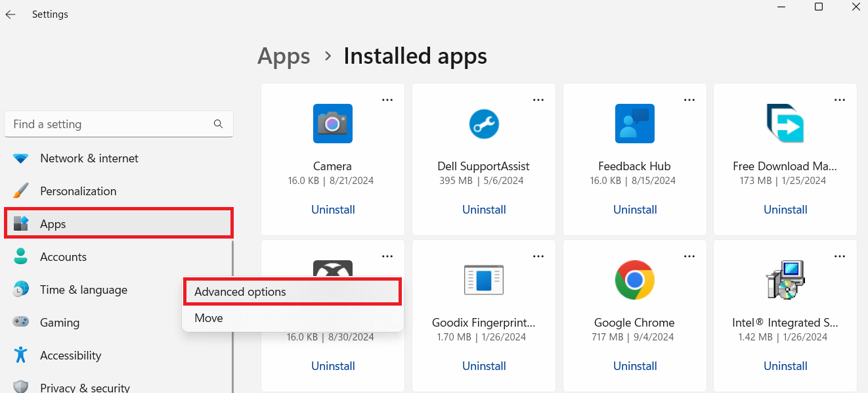Open the Intel Integrated Sensor three-dot menu

click(840, 256)
